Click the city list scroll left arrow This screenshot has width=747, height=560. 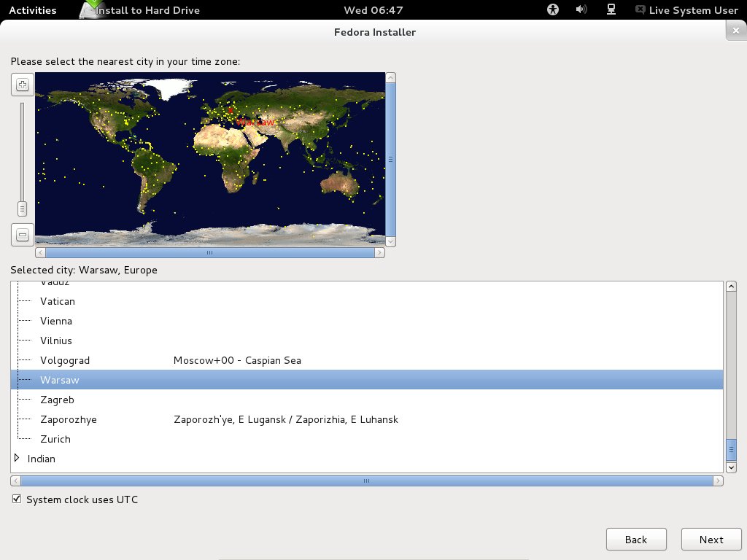click(x=16, y=481)
